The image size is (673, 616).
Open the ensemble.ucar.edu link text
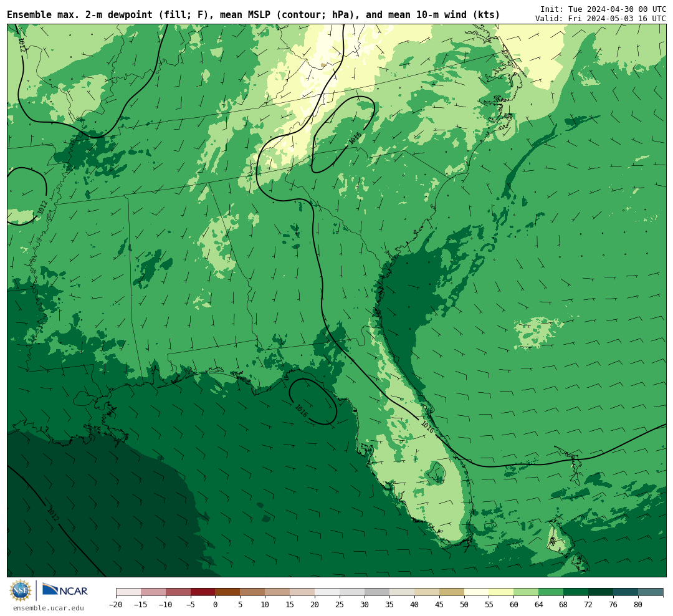tap(49, 608)
